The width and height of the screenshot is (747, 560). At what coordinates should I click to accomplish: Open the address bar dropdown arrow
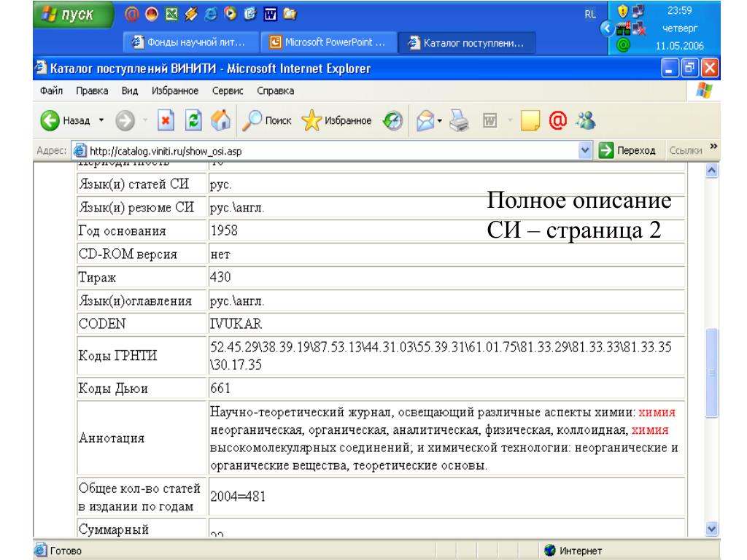(x=586, y=151)
